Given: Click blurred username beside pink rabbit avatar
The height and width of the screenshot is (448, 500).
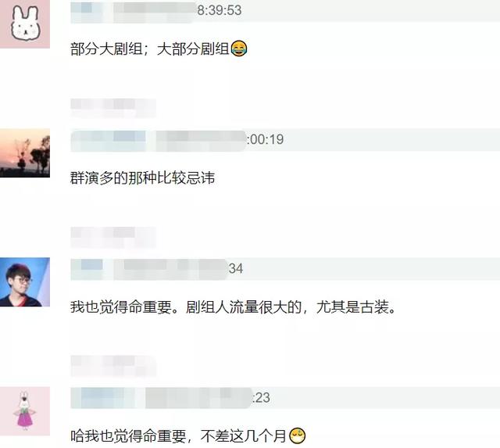Looking at the screenshot, I should 161,398.
